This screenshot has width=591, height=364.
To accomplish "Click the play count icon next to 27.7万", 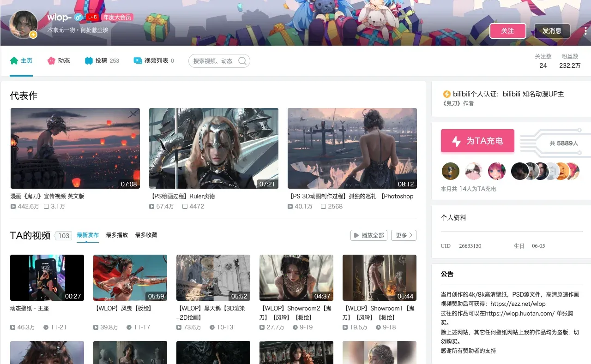I will pyautogui.click(x=262, y=328).
